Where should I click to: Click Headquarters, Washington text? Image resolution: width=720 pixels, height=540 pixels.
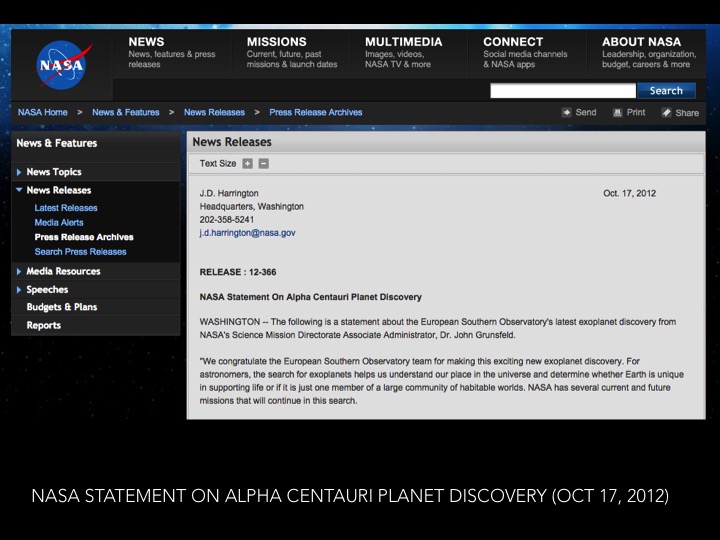point(252,207)
